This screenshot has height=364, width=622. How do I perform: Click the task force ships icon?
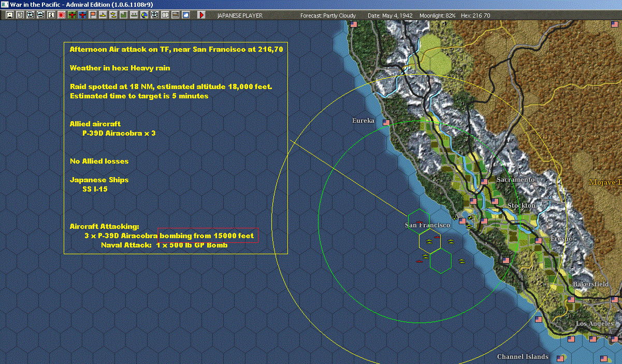(113, 16)
